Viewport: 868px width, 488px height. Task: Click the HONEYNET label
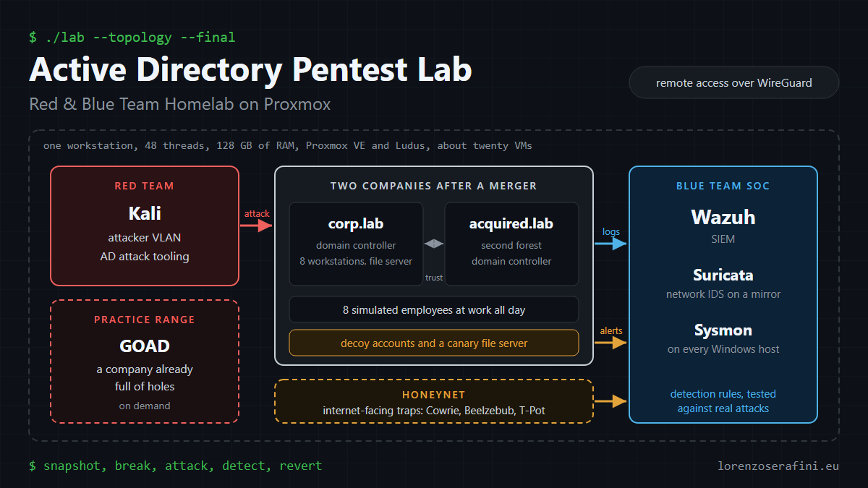434,395
